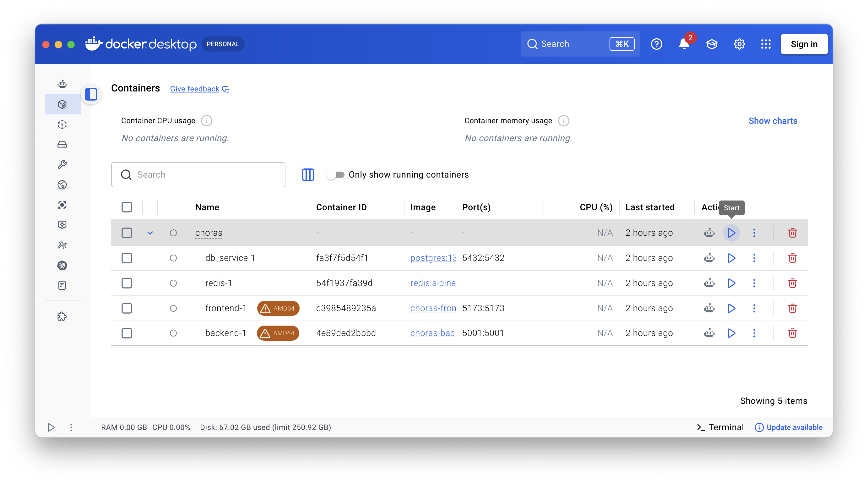Open the Settings gear icon
The height and width of the screenshot is (484, 868).
[739, 44]
